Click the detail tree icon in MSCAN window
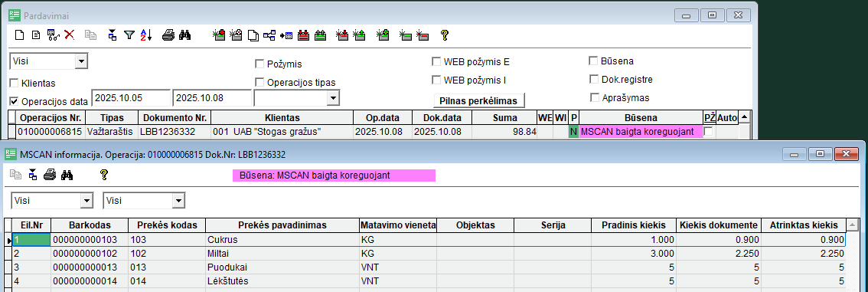Screen dimensions: 868x292 pyautogui.click(x=33, y=175)
